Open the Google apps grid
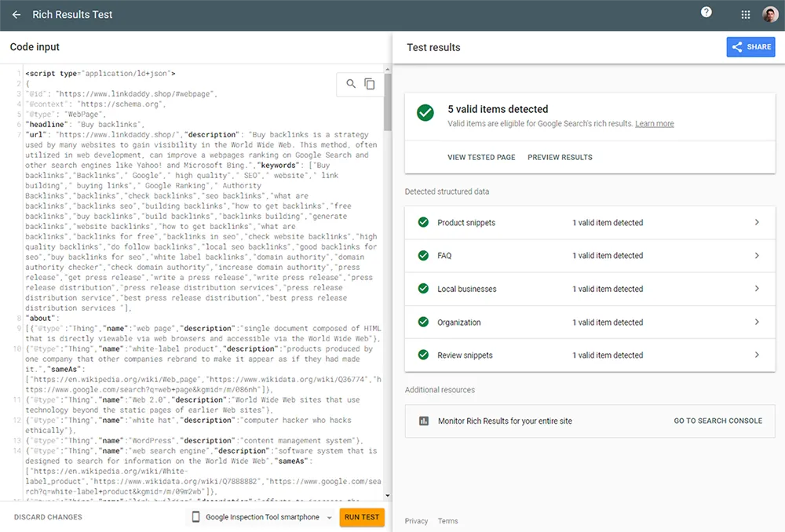Viewport: 785px width, 532px height. coord(746,15)
